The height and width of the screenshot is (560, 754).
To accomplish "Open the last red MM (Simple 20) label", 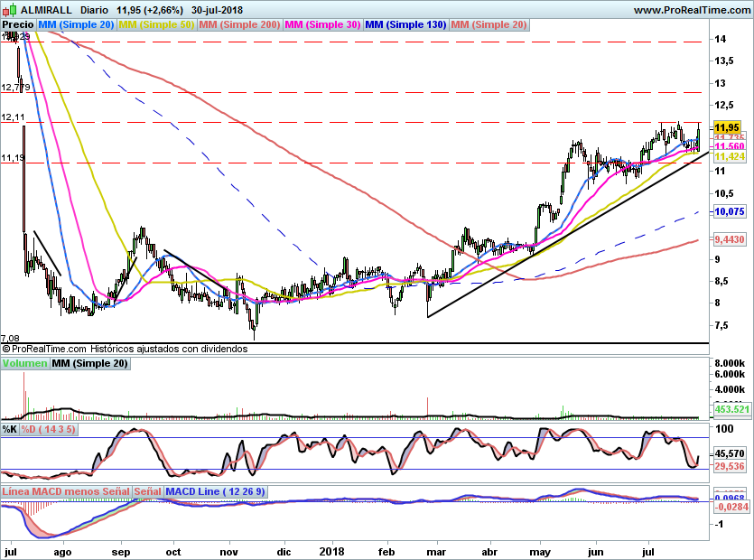I will [x=489, y=25].
